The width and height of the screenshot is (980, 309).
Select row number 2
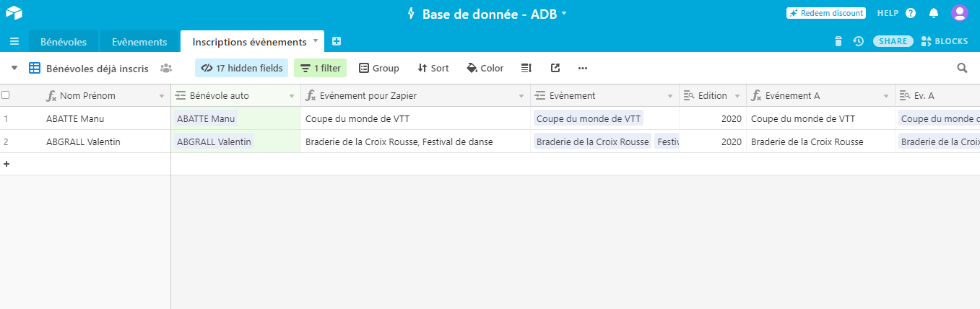6,142
